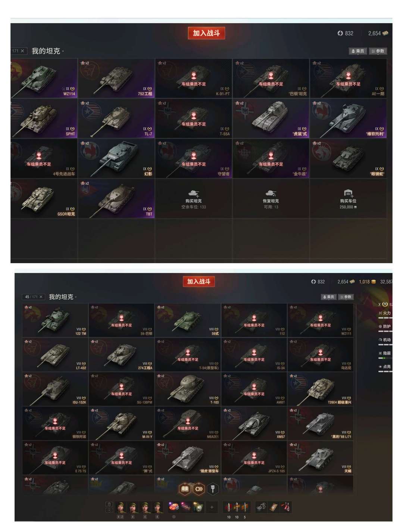403x532 pixels.
Task: Click the 隐蔽 concealment progress bar
Action: pos(385,358)
